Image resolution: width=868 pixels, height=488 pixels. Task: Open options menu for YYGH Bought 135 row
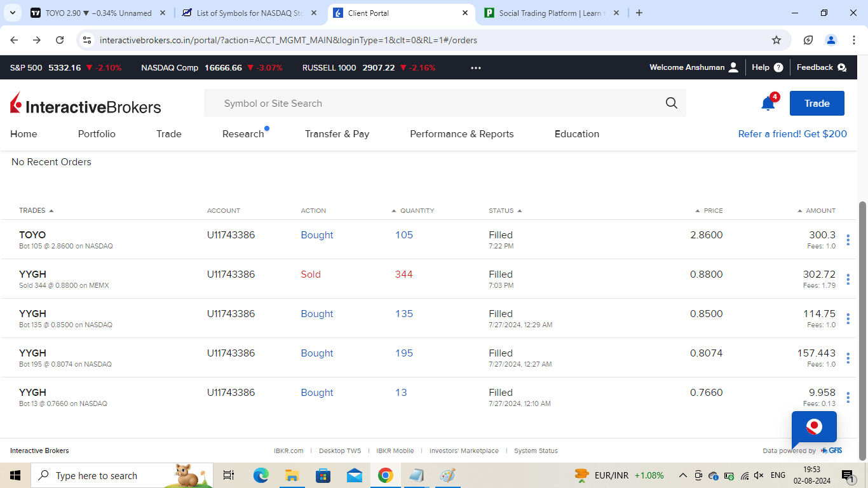pos(848,319)
